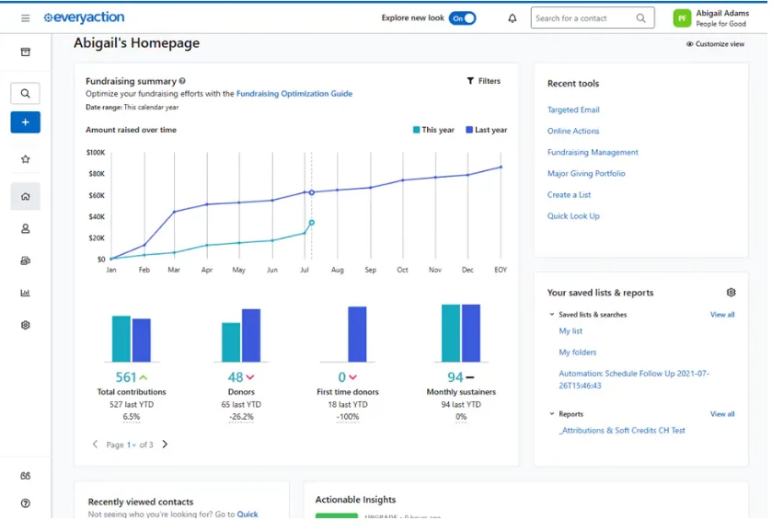View all saved lists & searches
This screenshot has width=772, height=532.
[721, 314]
